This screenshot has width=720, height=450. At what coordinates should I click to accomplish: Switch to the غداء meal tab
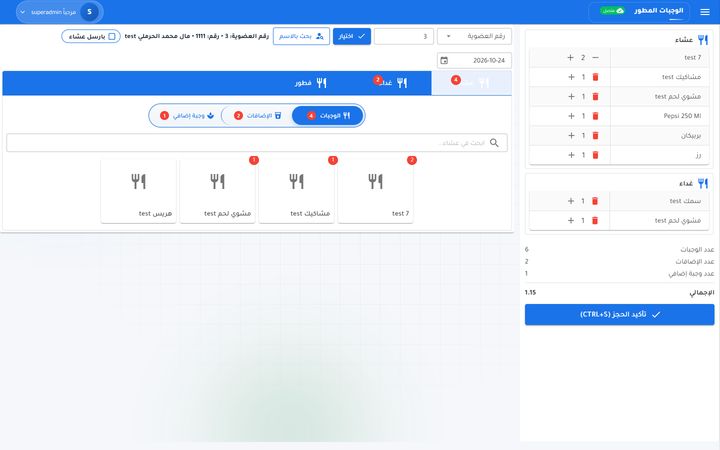391,83
